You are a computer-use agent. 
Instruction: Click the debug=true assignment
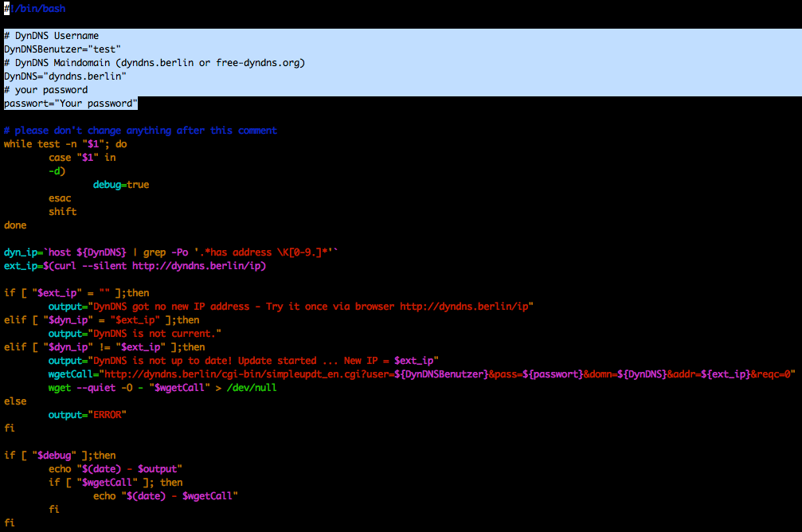coord(121,185)
